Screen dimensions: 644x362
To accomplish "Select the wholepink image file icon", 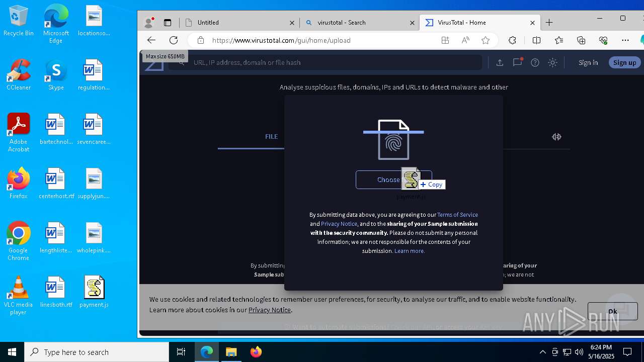I will coord(94,238).
